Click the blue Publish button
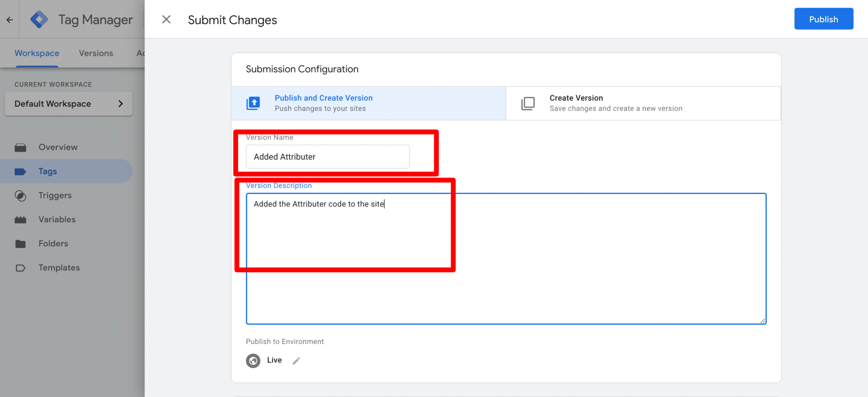 point(823,19)
